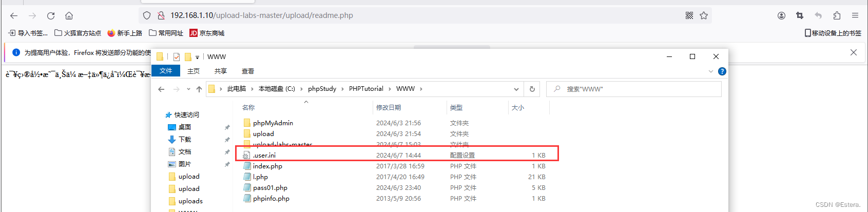Open Firefox hamburger menu
Screen dimensions: 868x212
855,15
